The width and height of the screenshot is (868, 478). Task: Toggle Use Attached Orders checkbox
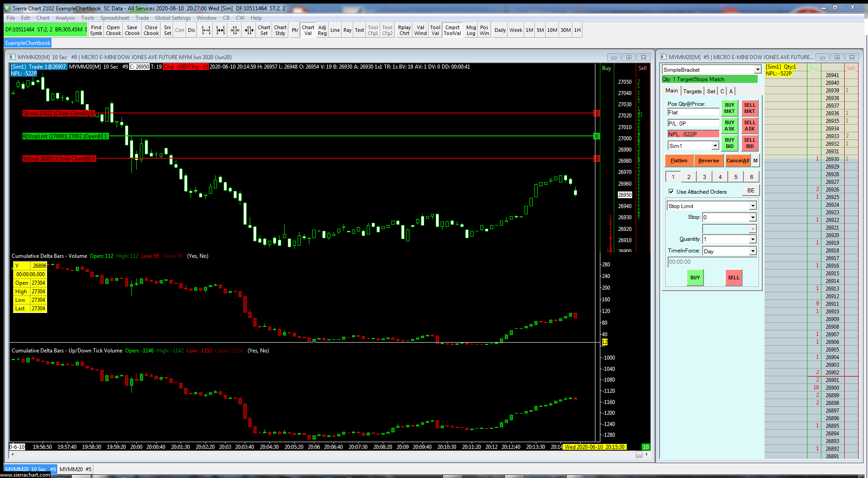click(671, 191)
